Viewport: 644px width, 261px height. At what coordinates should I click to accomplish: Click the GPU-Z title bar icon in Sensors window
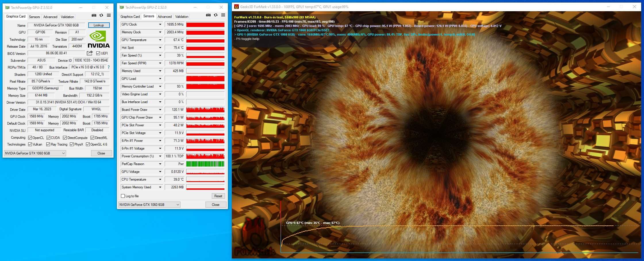pyautogui.click(x=122, y=7)
